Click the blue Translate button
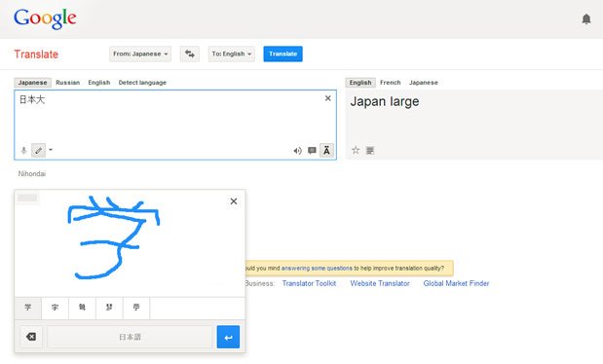Screen dimensions: 603x364 283,54
